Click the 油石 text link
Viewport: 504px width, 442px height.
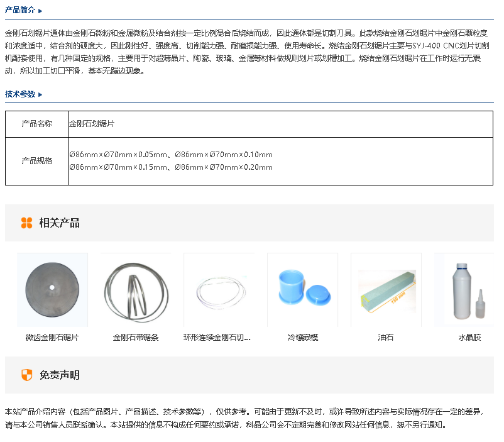(386, 338)
